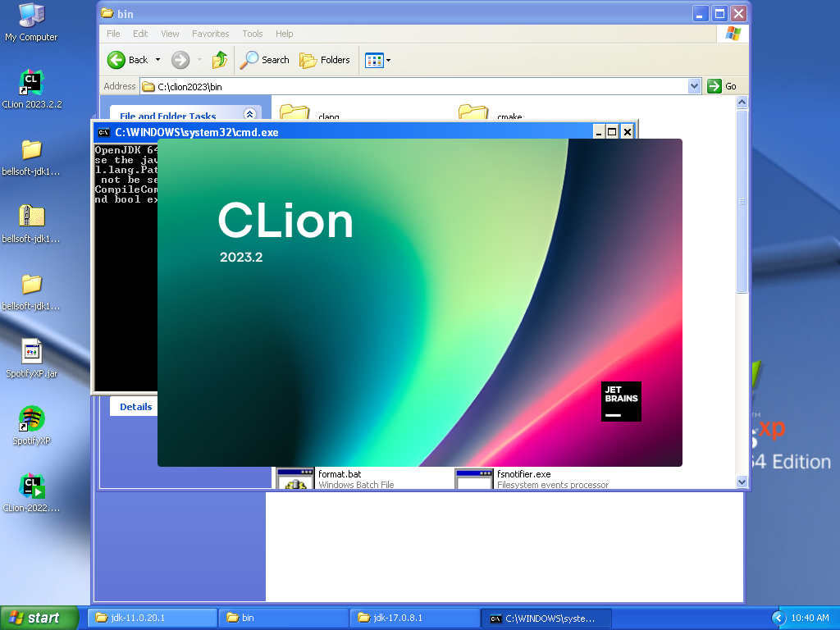Open the SpotifyXP.jar desktop file

pos(31,358)
